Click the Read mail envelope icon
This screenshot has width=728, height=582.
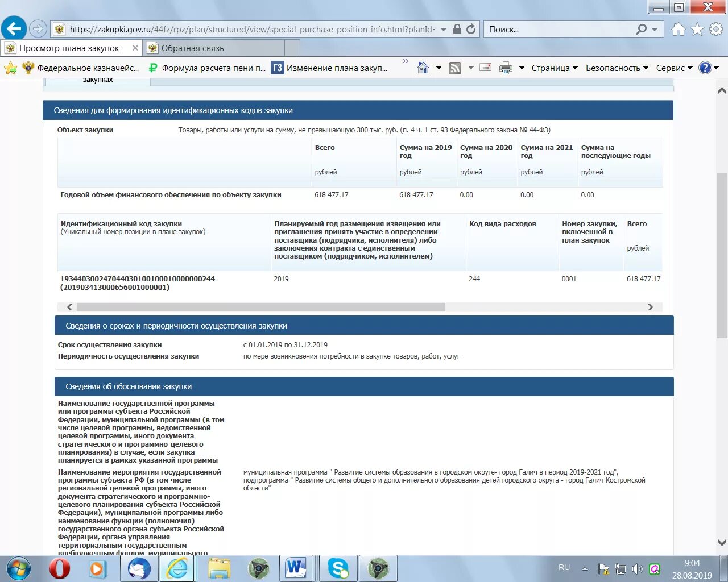point(486,68)
